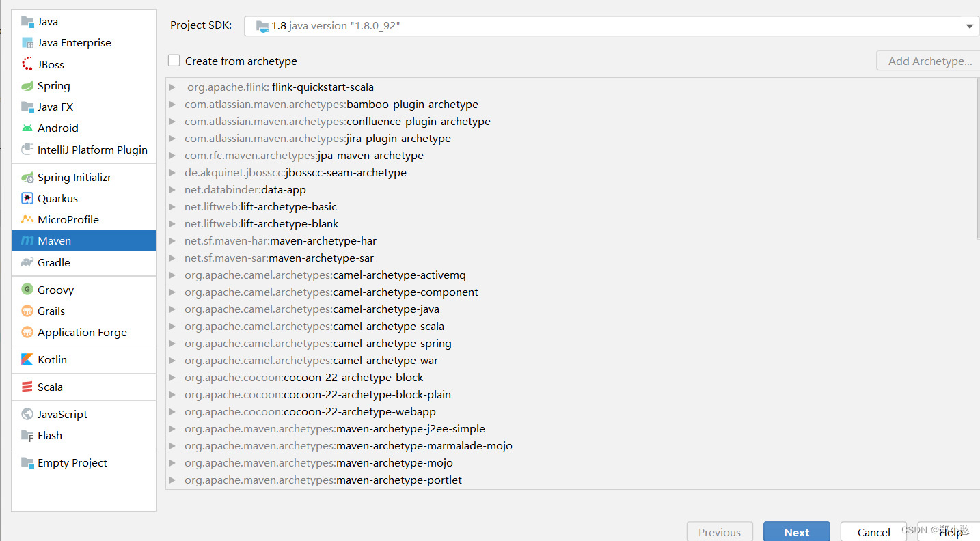
Task: Select maven-archetype-mojo row
Action: click(x=571, y=462)
